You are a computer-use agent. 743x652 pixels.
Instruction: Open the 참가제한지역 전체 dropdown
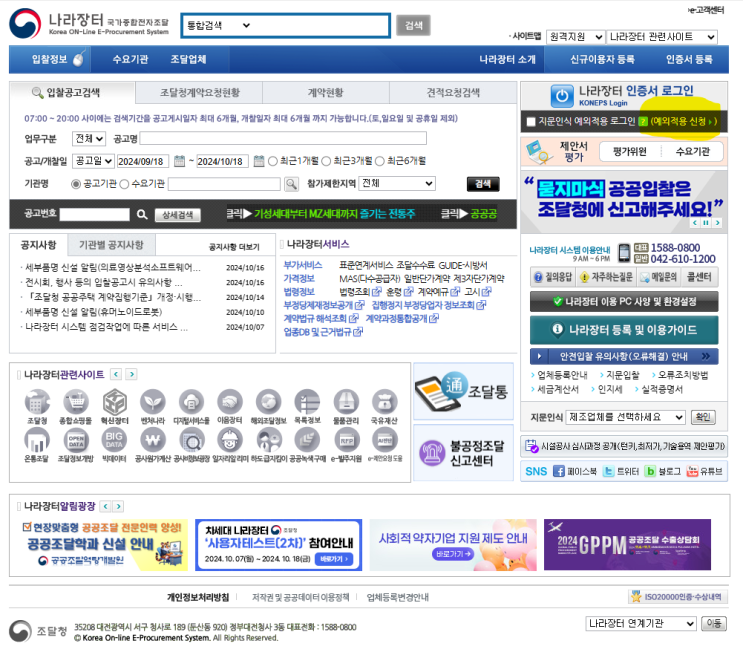tap(397, 183)
